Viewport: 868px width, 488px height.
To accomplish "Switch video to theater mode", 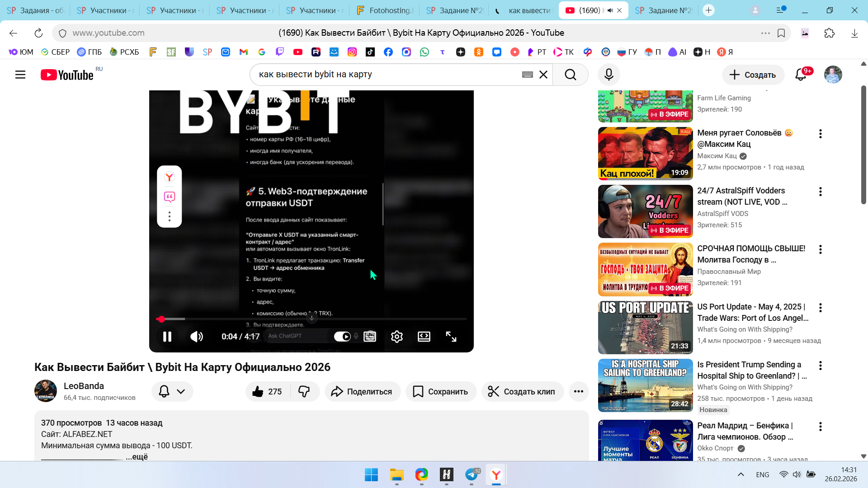I will coord(424,337).
